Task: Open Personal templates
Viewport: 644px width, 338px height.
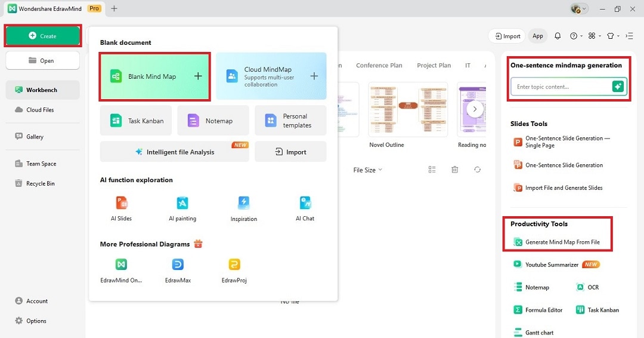Action: pyautogui.click(x=290, y=121)
